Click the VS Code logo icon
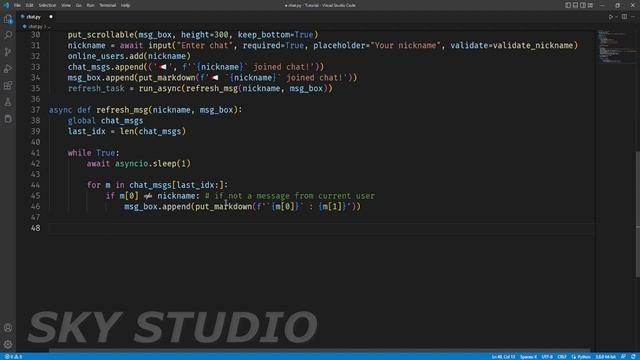 coord(6,5)
